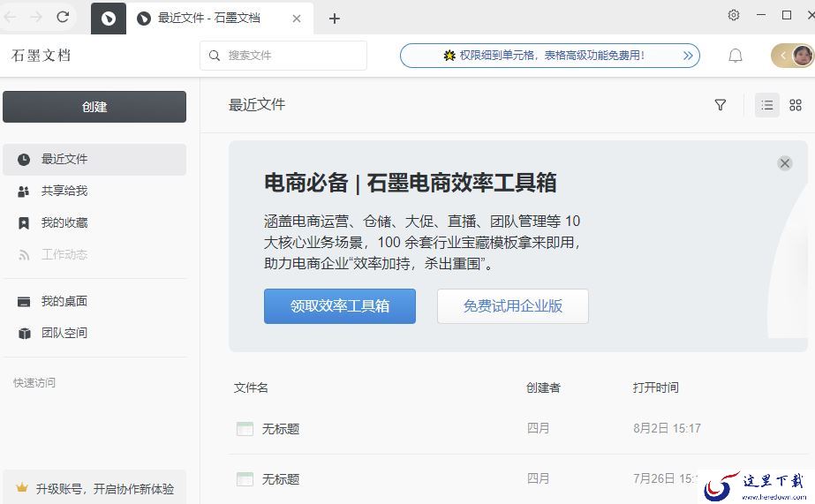This screenshot has height=504, width=815.
Task: Click the cube icon beside 团队空间
Action: pyautogui.click(x=25, y=334)
